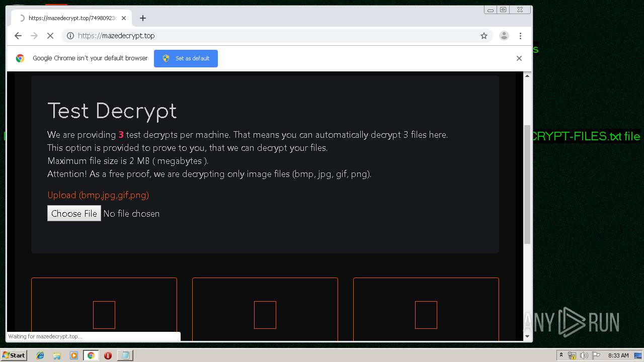Open a new tab
644x362 pixels.
pyautogui.click(x=143, y=18)
